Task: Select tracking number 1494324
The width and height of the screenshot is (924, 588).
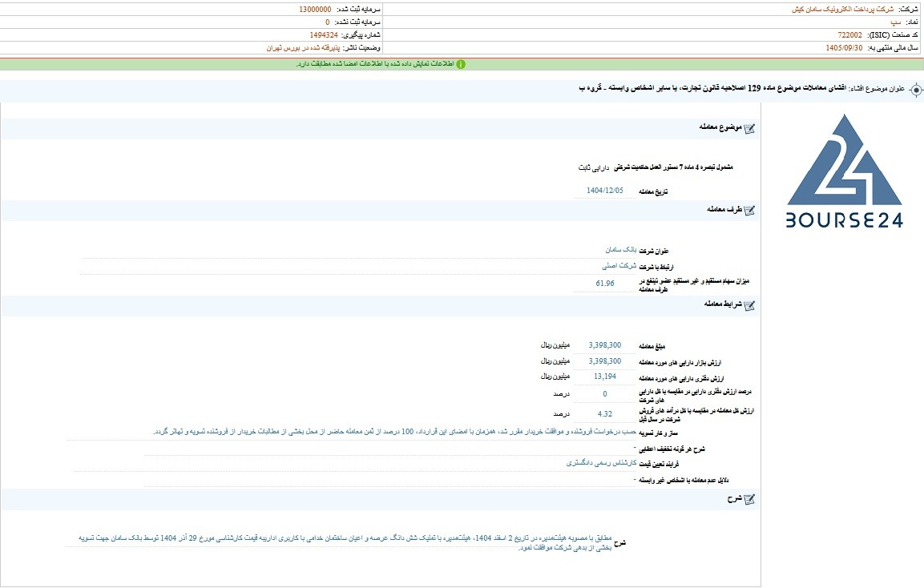Action: point(324,35)
